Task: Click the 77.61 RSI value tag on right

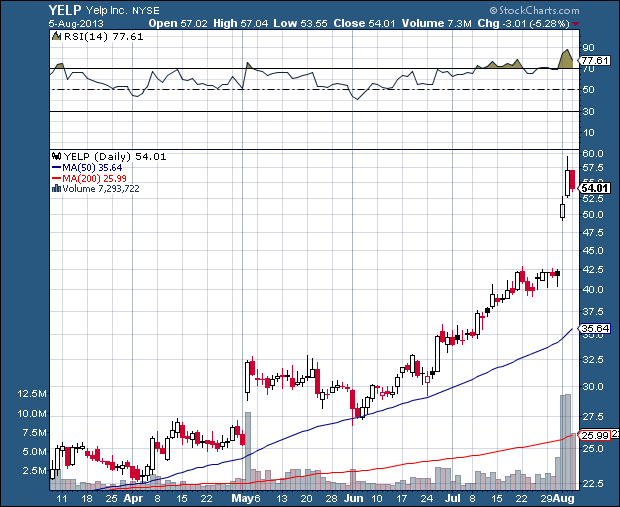Action: (x=595, y=61)
